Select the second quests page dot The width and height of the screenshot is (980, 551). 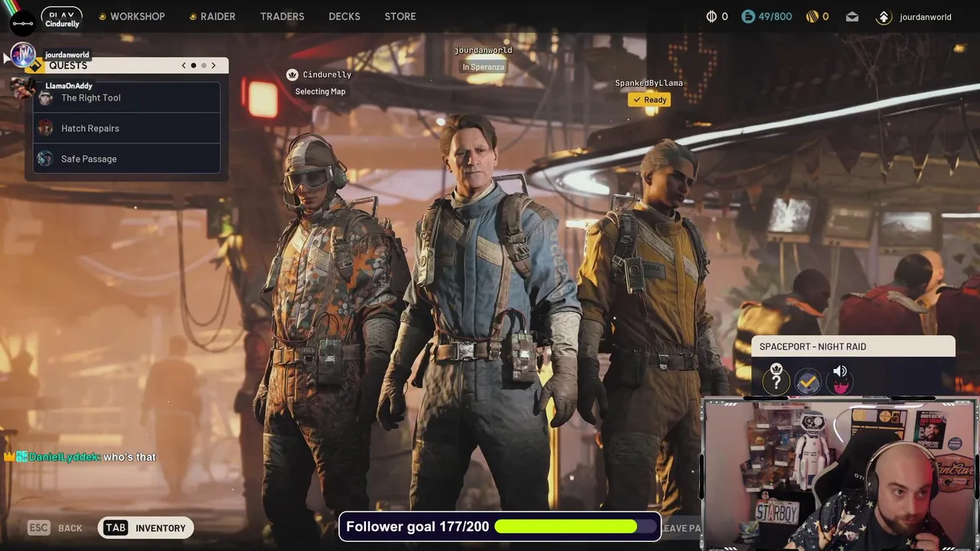coord(204,66)
